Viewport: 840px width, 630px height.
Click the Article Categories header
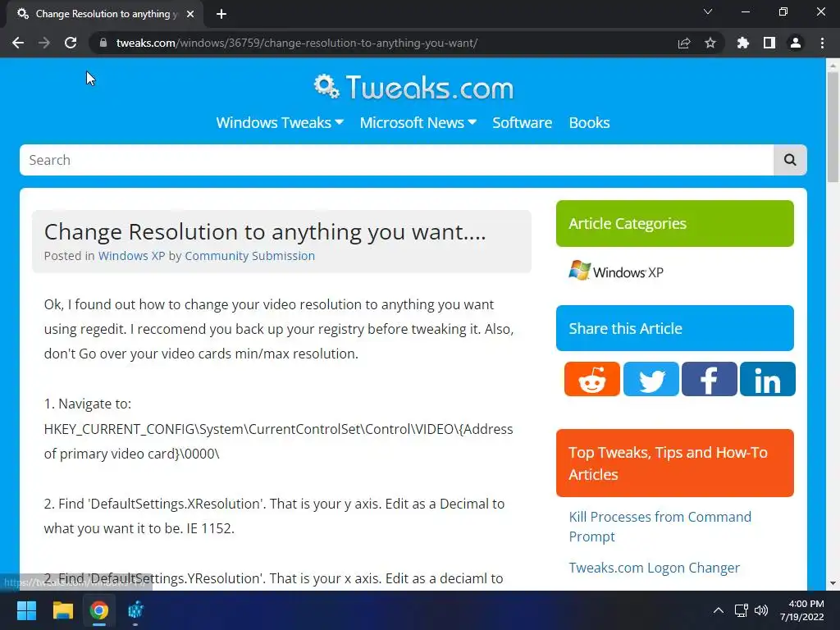(675, 223)
